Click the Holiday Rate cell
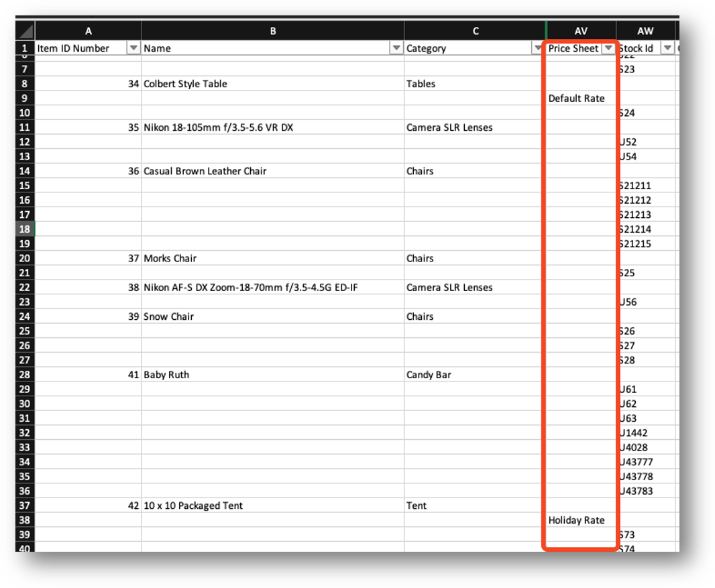 576,520
